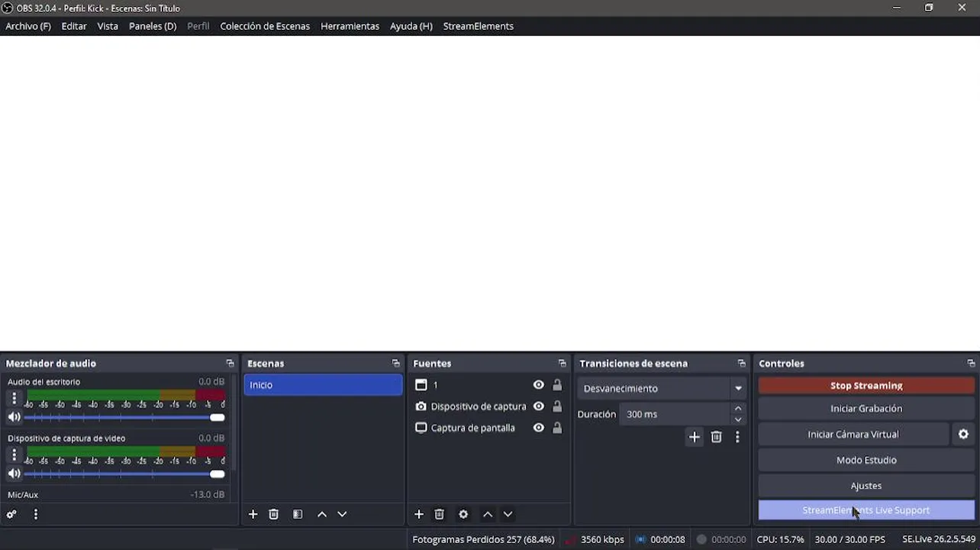Open options for Dispositivo de captura de video
Image resolution: width=980 pixels, height=550 pixels.
pos(14,455)
